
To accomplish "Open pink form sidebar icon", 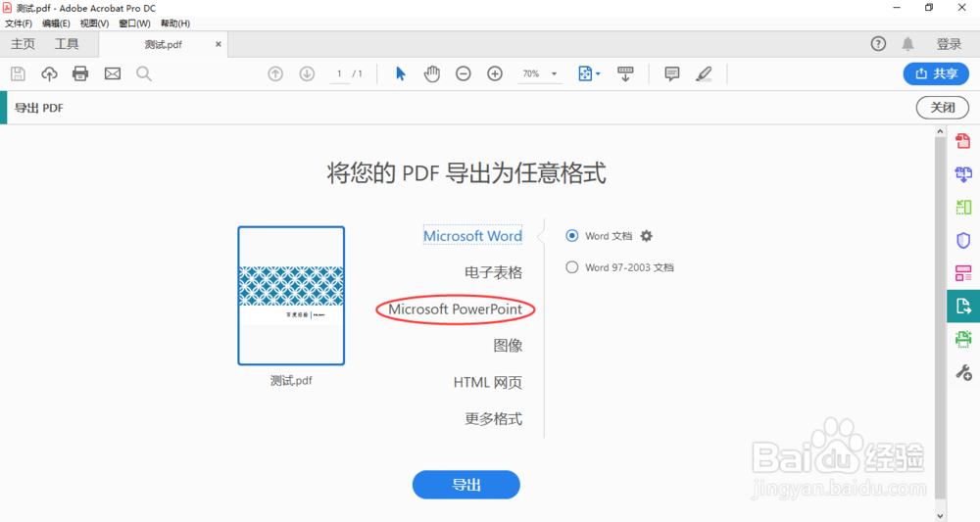I will pos(963,273).
